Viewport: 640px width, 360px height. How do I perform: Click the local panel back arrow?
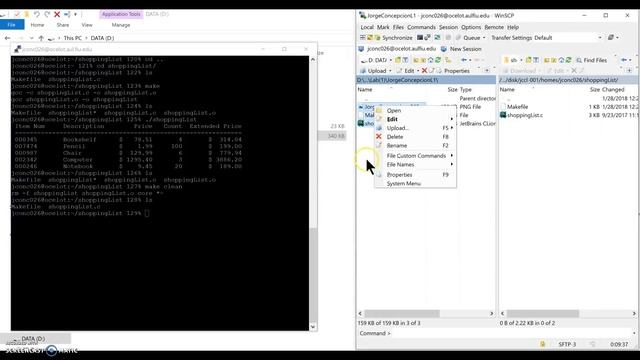[464, 60]
